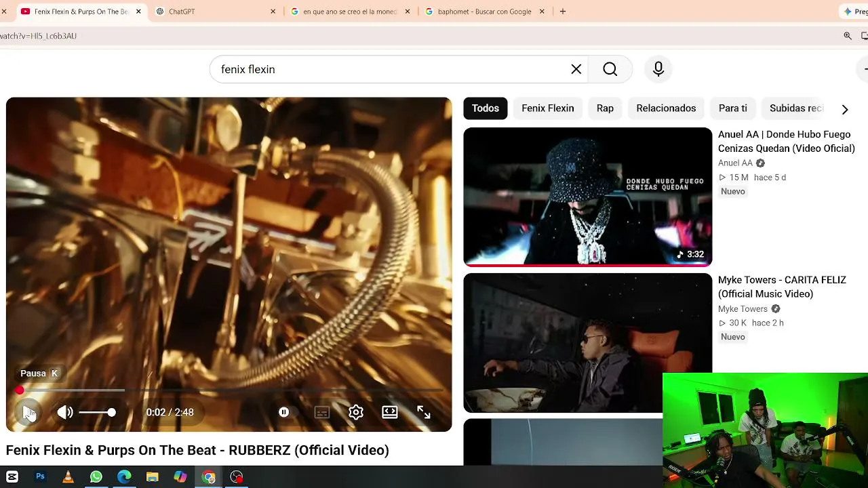Open OBS Studio from the taskbar

237,477
